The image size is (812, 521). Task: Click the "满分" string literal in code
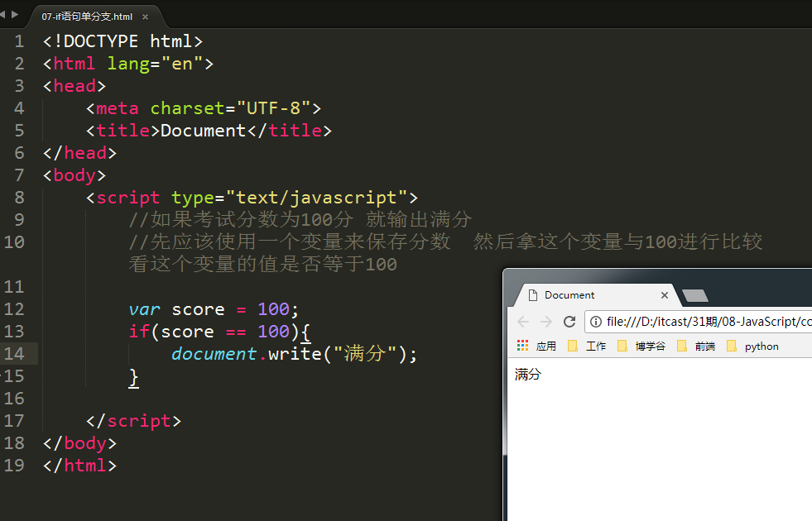pos(364,354)
